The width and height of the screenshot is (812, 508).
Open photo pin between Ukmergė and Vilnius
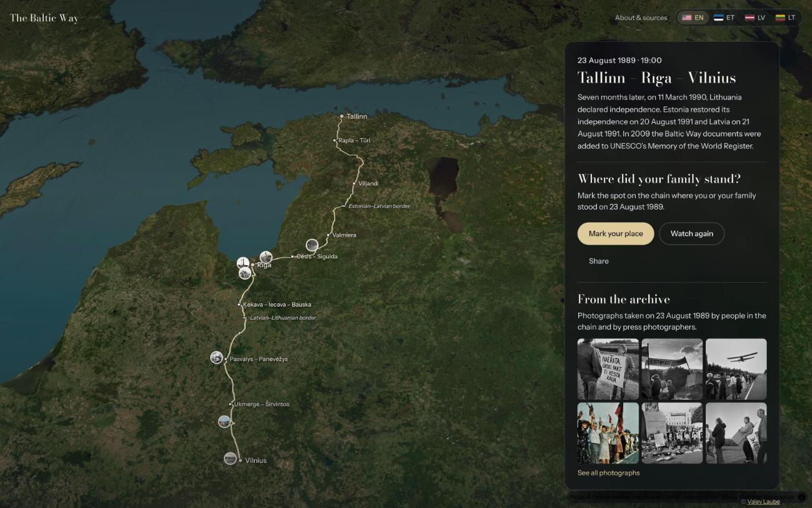tap(224, 422)
